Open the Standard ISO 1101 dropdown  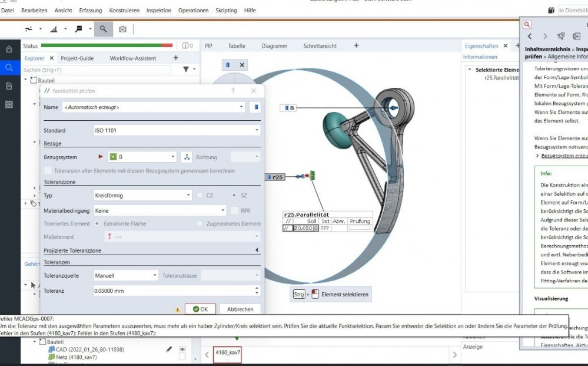[177, 130]
